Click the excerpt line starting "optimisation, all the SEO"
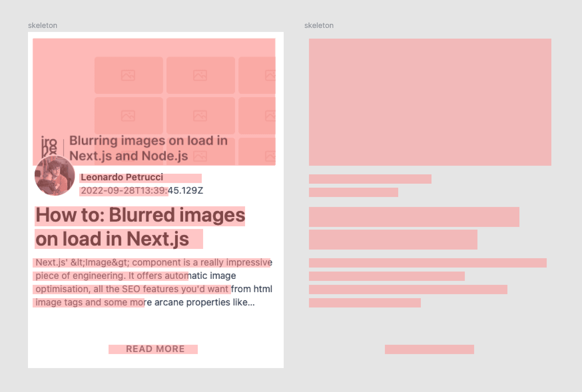The image size is (582, 392). pos(154,289)
